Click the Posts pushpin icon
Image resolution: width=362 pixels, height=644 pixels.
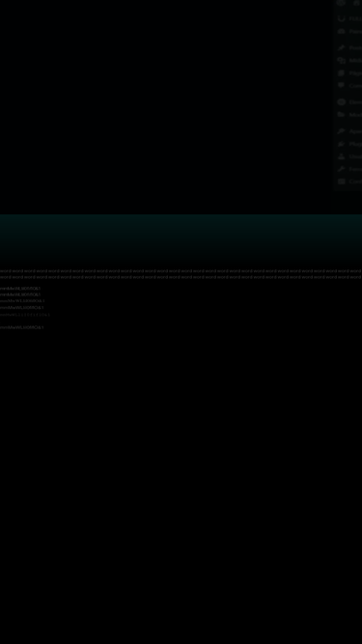341,47
